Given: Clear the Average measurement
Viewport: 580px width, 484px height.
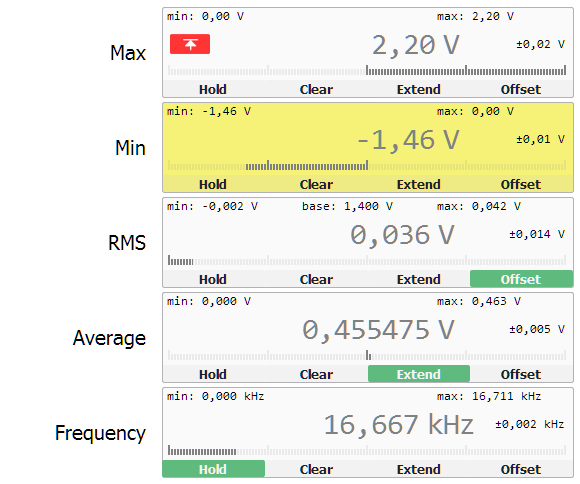Looking at the screenshot, I should point(316,374).
